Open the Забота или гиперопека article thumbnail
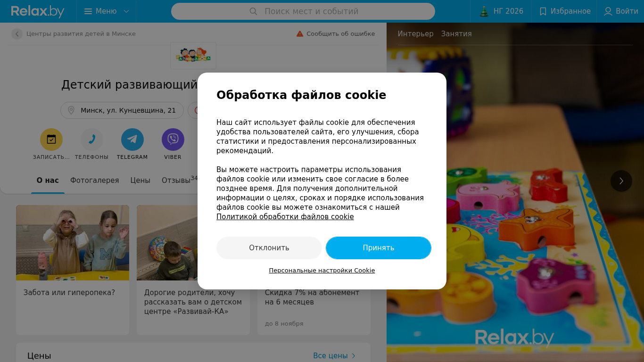Screen dimensions: 644x362 (73, 243)
